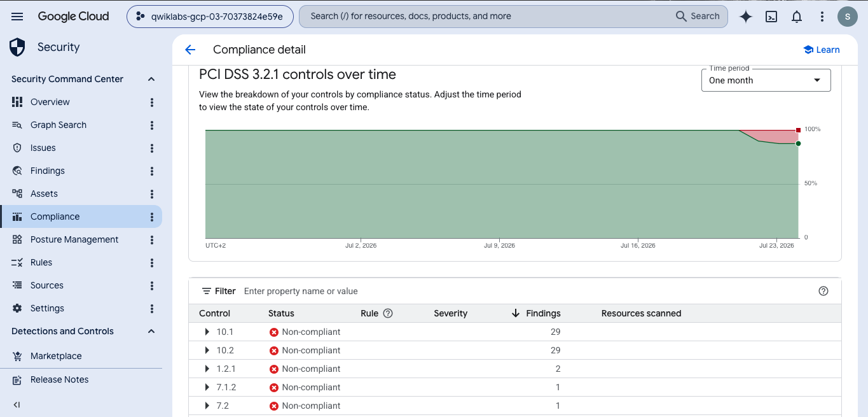Open Sources in the sidebar

(47, 285)
